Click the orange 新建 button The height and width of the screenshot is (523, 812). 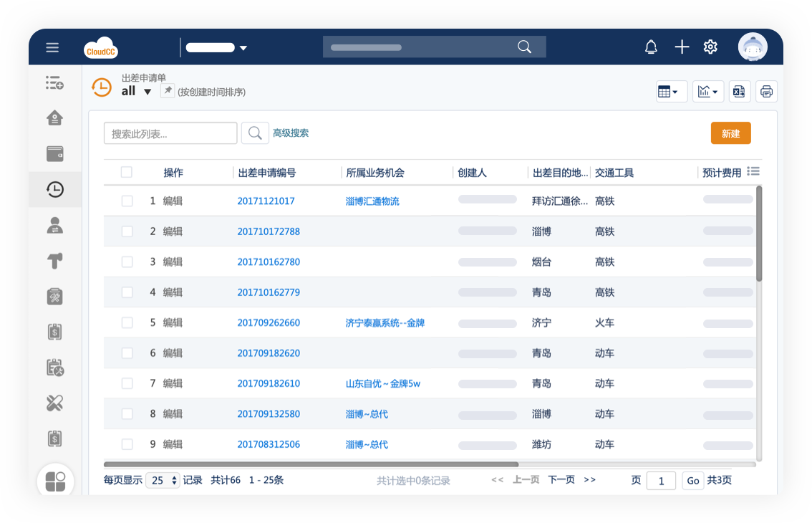point(730,133)
